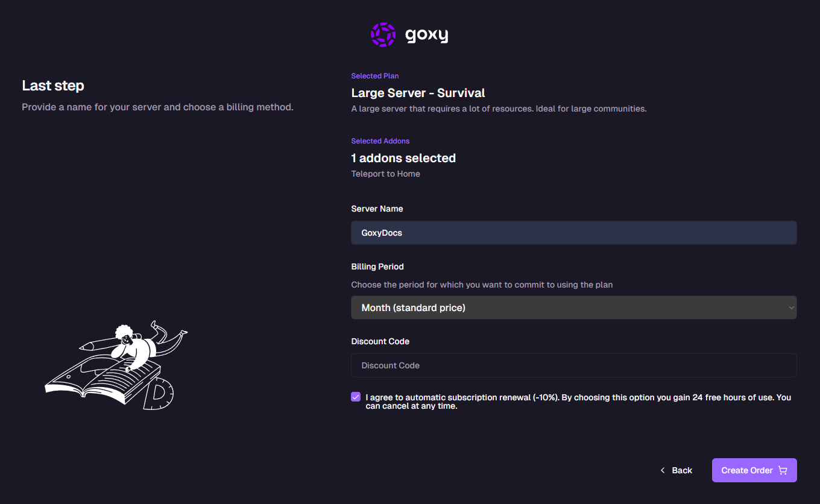Click the Create Order button

pyautogui.click(x=754, y=470)
